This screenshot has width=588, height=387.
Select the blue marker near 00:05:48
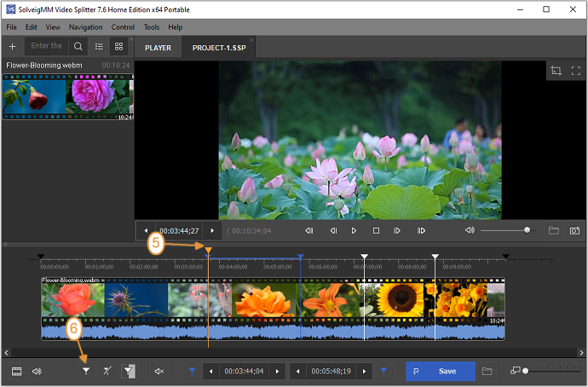click(x=300, y=257)
